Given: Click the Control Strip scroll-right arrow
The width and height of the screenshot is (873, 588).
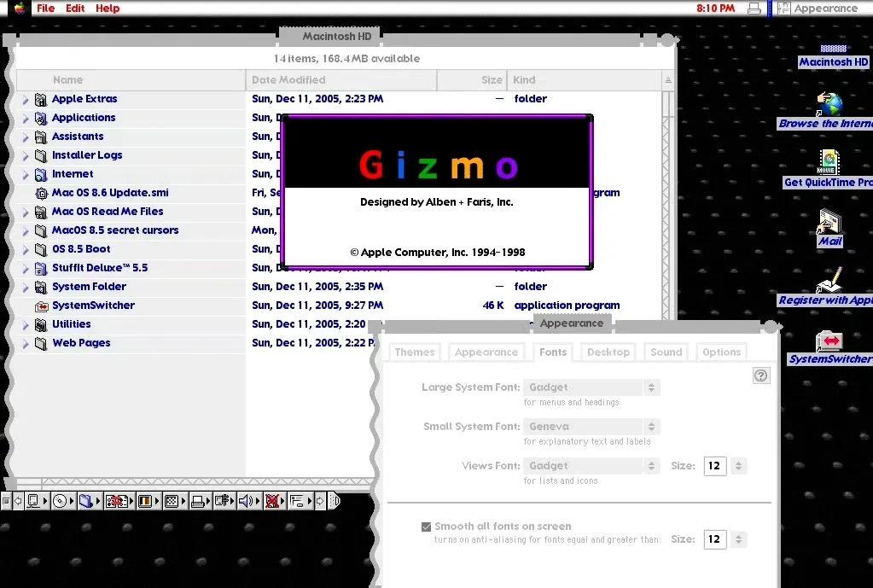Looking at the screenshot, I should (319, 501).
